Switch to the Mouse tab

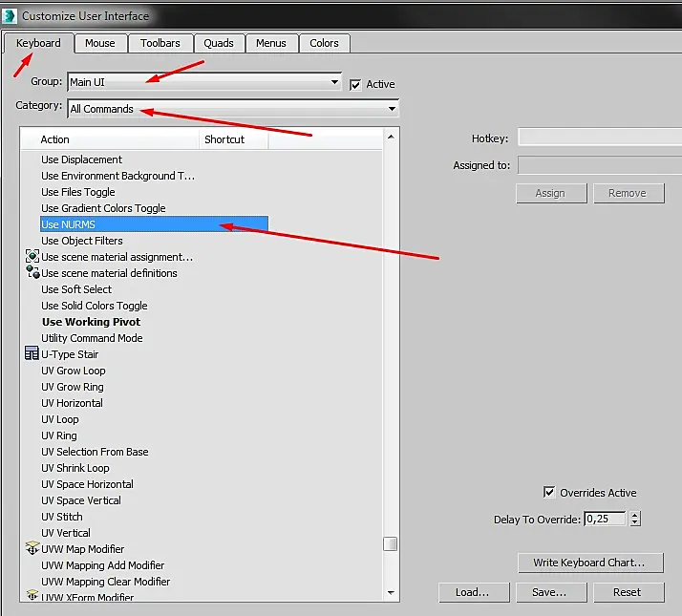click(x=100, y=43)
